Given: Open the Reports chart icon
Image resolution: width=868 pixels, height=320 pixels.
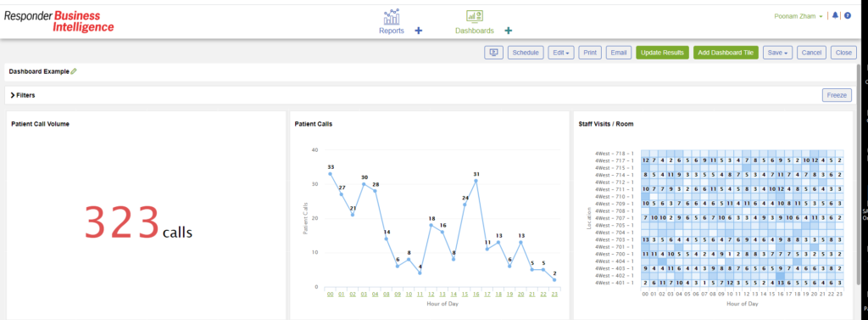Looking at the screenshot, I should (x=392, y=17).
